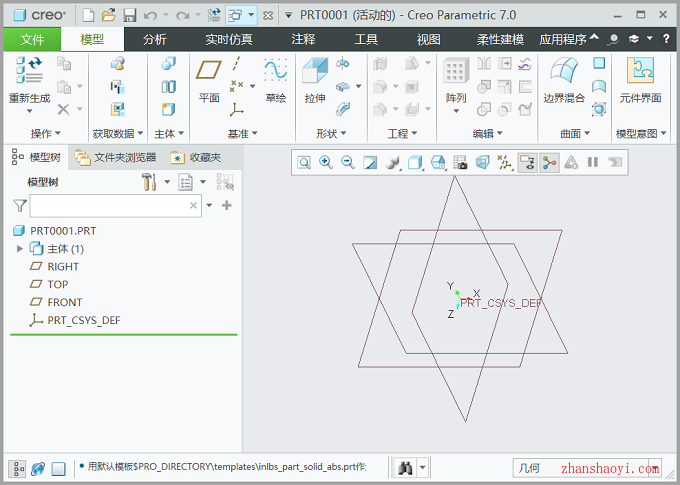Open Saved Orientations view icon
Image resolution: width=680 pixels, height=485 pixels.
(x=438, y=163)
